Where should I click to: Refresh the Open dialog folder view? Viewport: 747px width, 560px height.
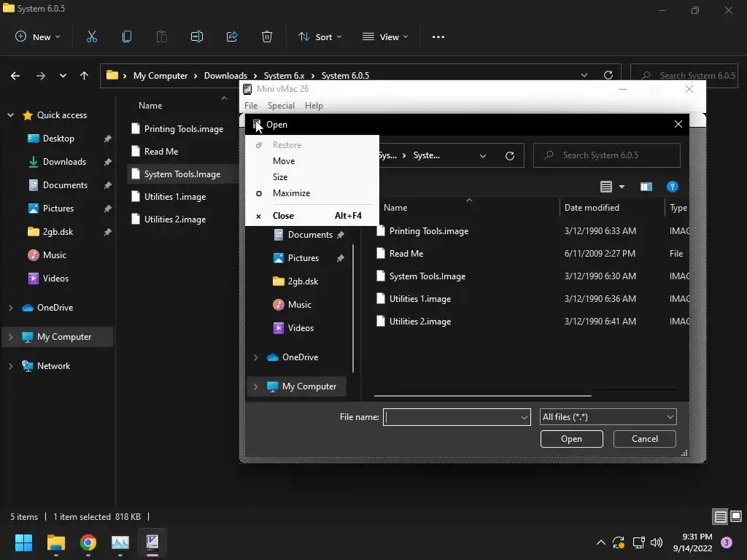[x=510, y=156]
